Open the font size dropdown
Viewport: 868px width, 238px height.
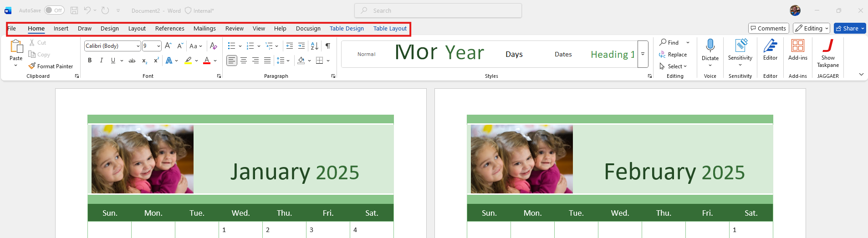click(x=158, y=46)
